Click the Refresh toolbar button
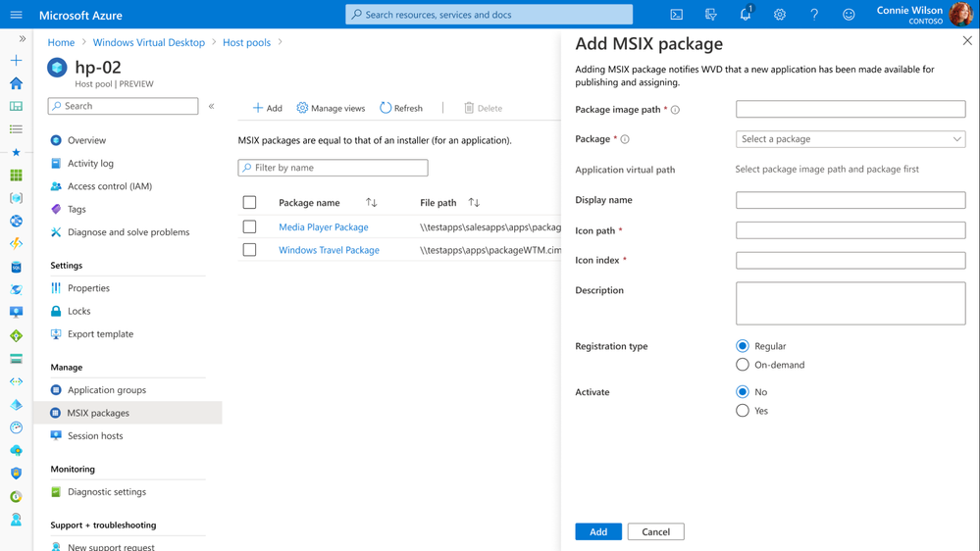This screenshot has width=980, height=551. pyautogui.click(x=401, y=108)
